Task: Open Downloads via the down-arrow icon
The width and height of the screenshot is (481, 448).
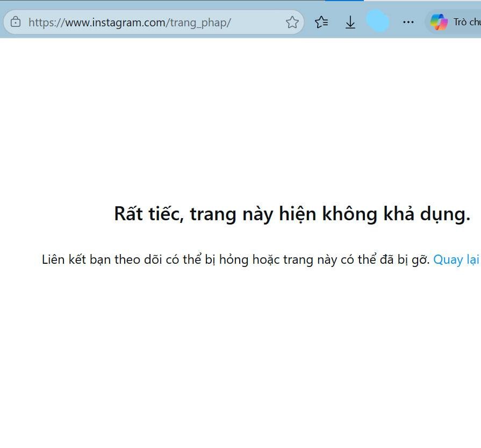Action: point(350,22)
